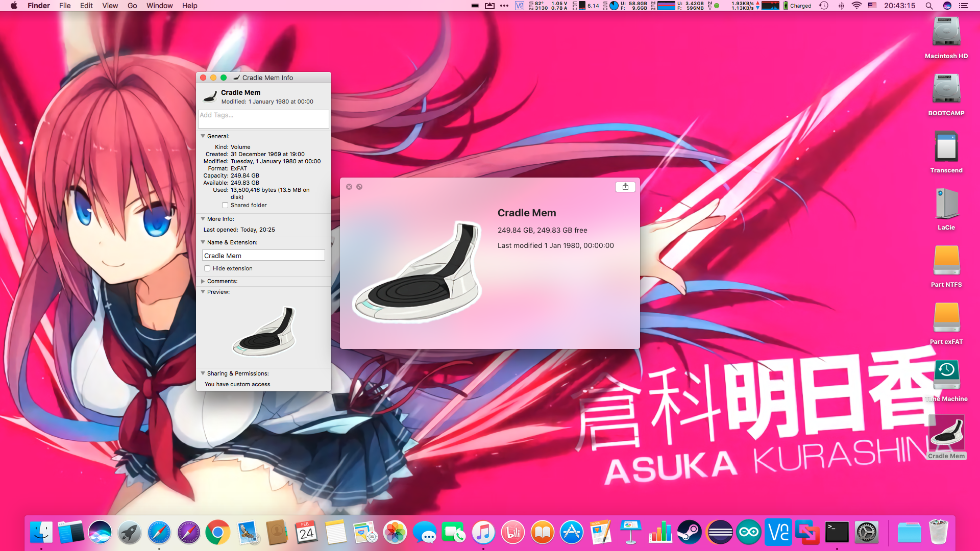Viewport: 980px width, 551px height.
Task: Open the File menu
Action: pos(65,6)
